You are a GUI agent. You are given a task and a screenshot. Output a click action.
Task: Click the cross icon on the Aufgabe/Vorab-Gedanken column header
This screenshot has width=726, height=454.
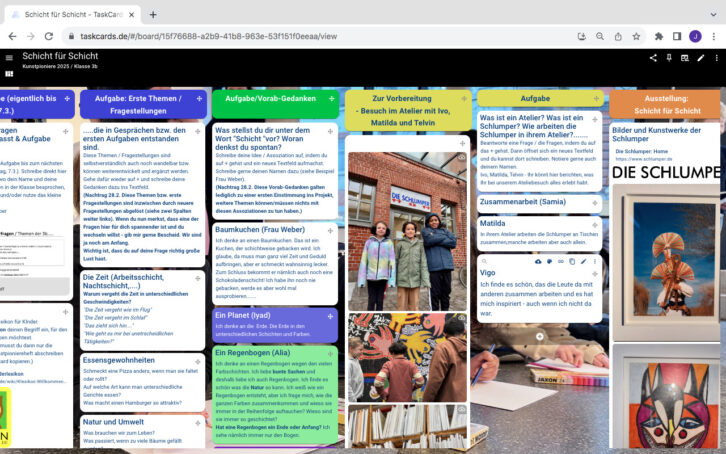[x=331, y=99]
